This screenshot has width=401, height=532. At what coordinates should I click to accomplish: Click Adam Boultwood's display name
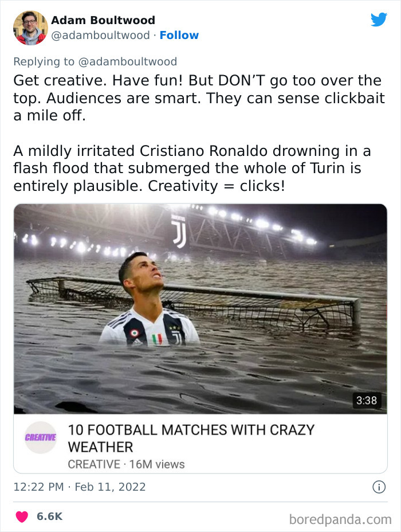tap(103, 19)
